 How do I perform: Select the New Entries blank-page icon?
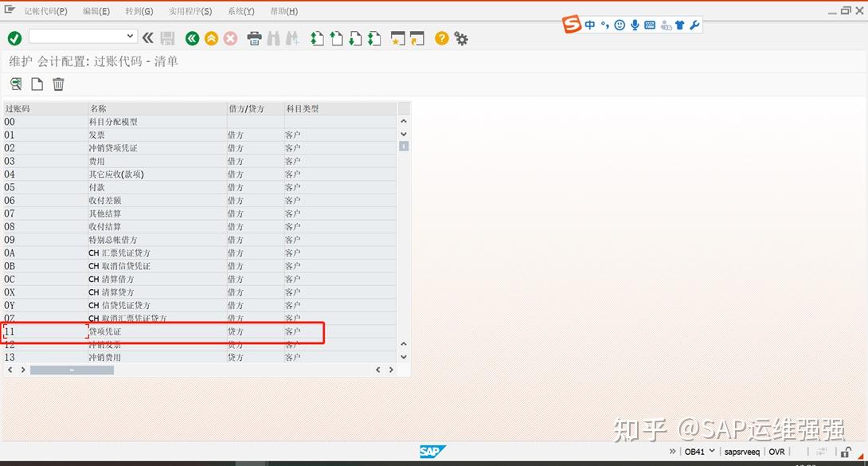37,83
